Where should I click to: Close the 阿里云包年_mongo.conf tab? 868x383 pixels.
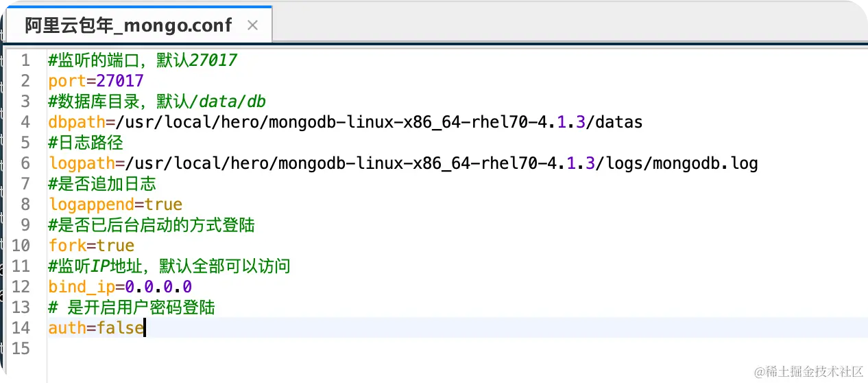point(252,26)
